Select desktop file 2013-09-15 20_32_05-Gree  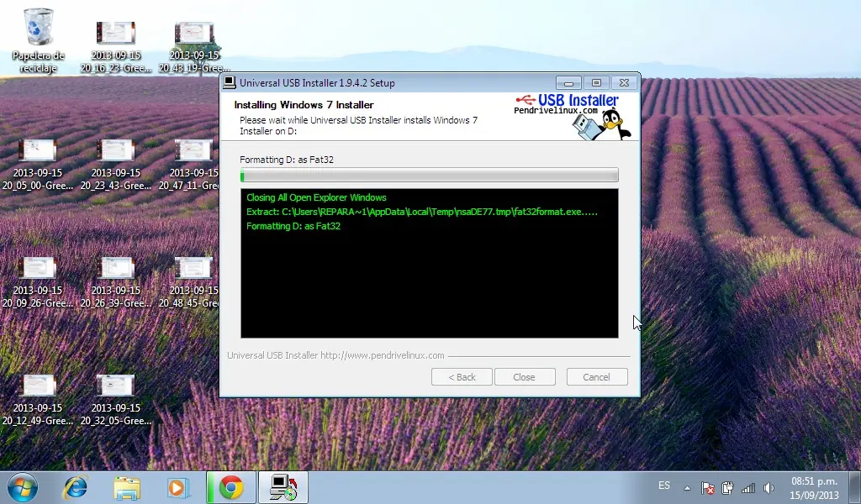click(x=116, y=399)
